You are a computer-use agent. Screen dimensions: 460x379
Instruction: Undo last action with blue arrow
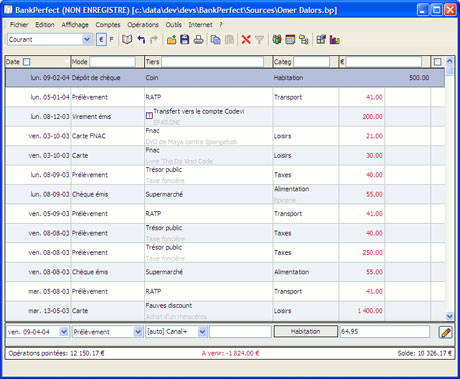pos(141,40)
